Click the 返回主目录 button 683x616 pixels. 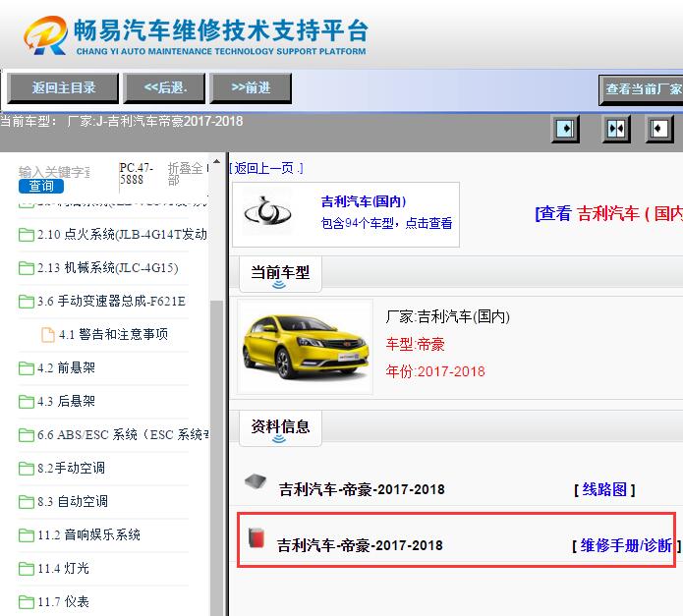(x=63, y=88)
